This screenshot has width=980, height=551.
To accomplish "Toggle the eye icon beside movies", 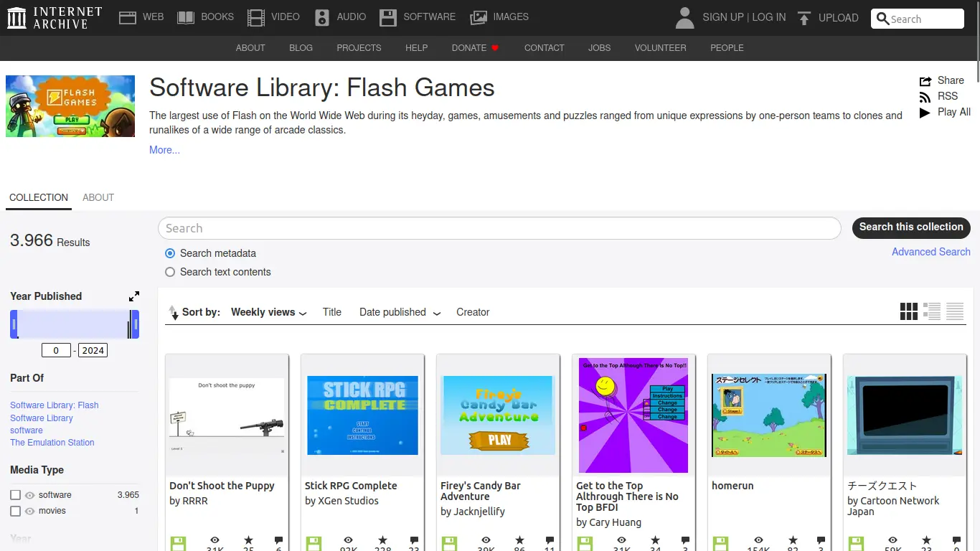I will 30,512.
